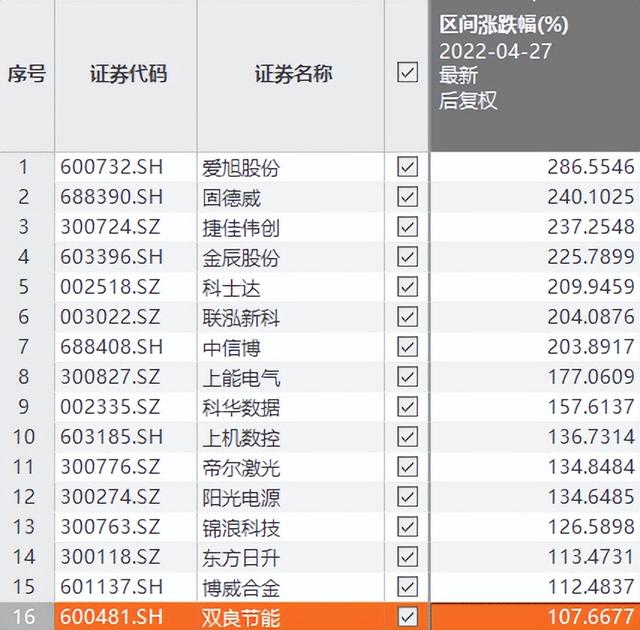640x630 pixels.
Task: Select the value 240.1025
Action: pyautogui.click(x=591, y=197)
